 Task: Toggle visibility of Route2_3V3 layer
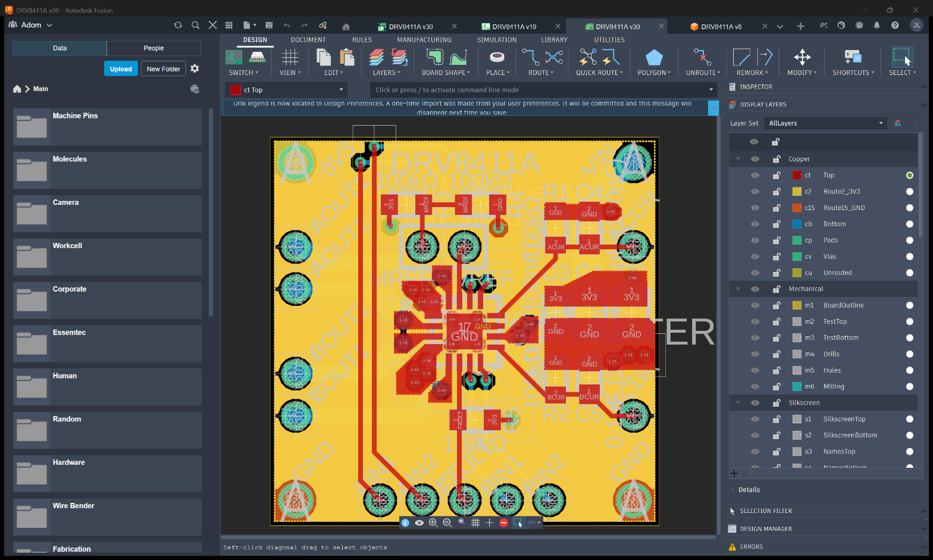pos(754,192)
